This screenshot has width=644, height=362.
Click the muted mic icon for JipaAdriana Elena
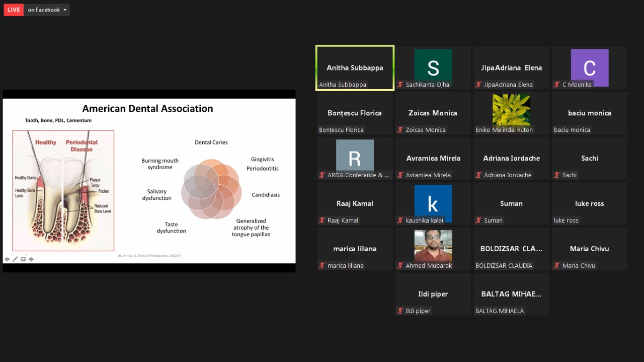(x=479, y=85)
